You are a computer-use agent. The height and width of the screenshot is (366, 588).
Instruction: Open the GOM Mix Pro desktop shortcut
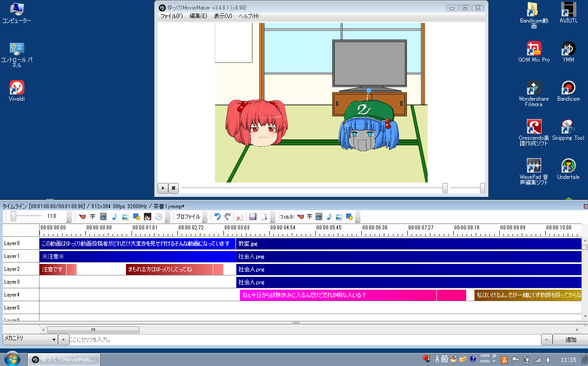coord(534,51)
